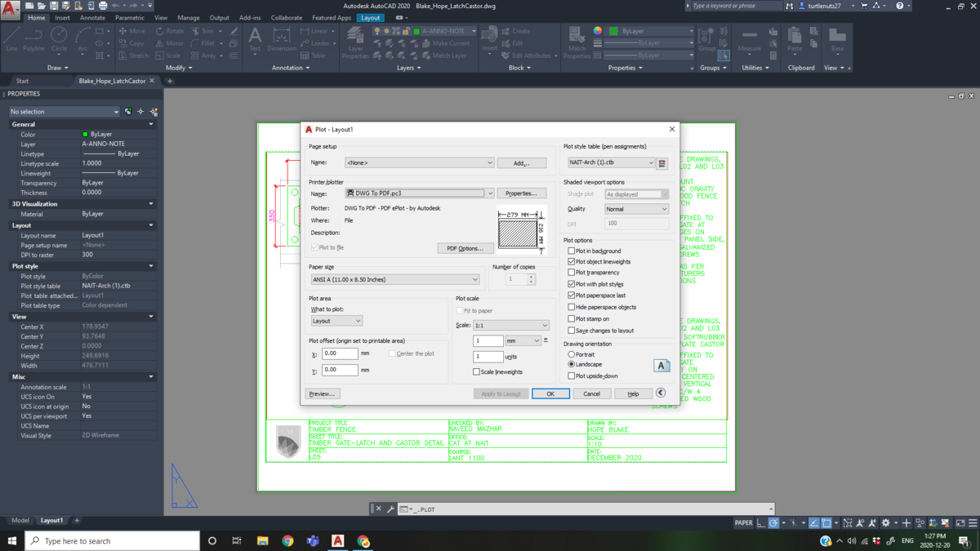Open the Paper size dropdown

pyautogui.click(x=394, y=280)
